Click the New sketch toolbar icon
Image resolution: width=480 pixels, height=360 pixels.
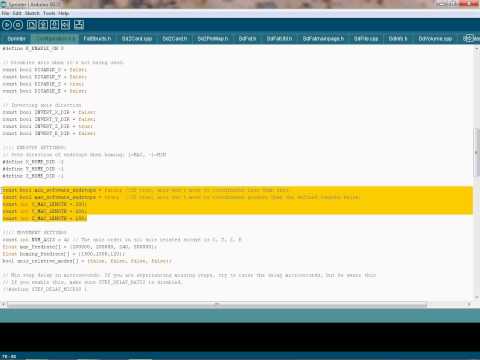32,25
